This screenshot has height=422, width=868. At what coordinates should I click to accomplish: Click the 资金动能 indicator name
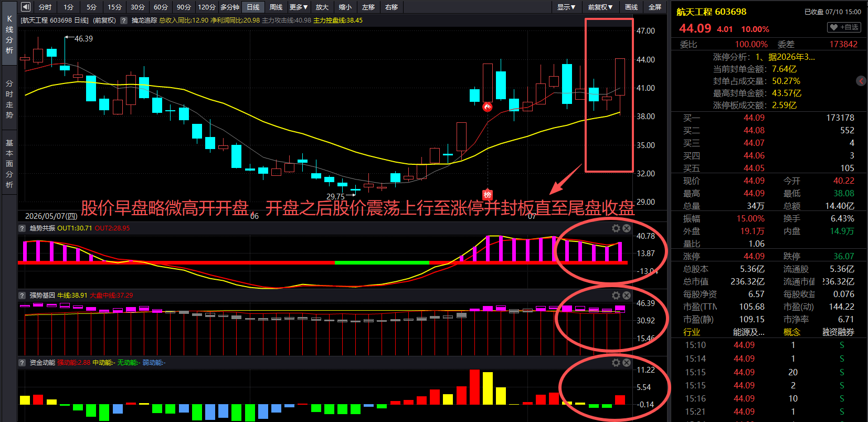[43, 363]
